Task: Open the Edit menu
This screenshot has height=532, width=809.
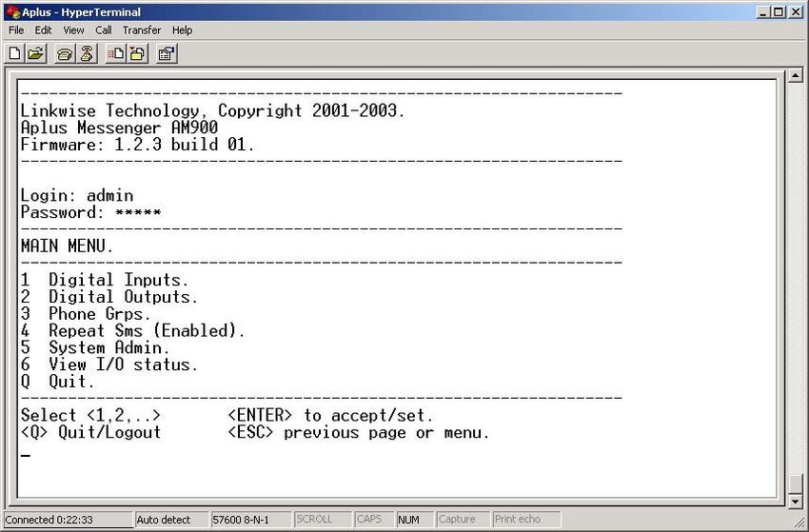Action: [x=44, y=30]
